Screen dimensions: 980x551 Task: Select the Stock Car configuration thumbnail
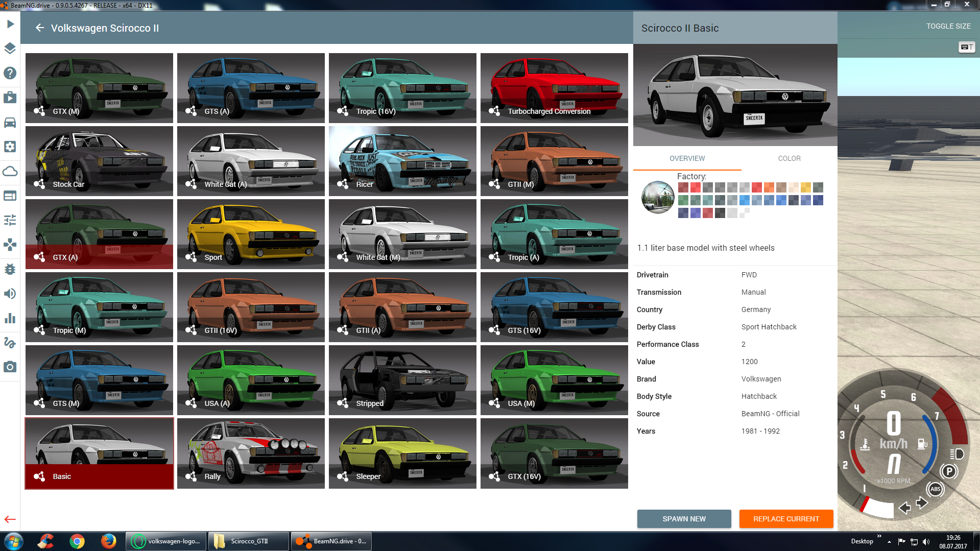(99, 161)
